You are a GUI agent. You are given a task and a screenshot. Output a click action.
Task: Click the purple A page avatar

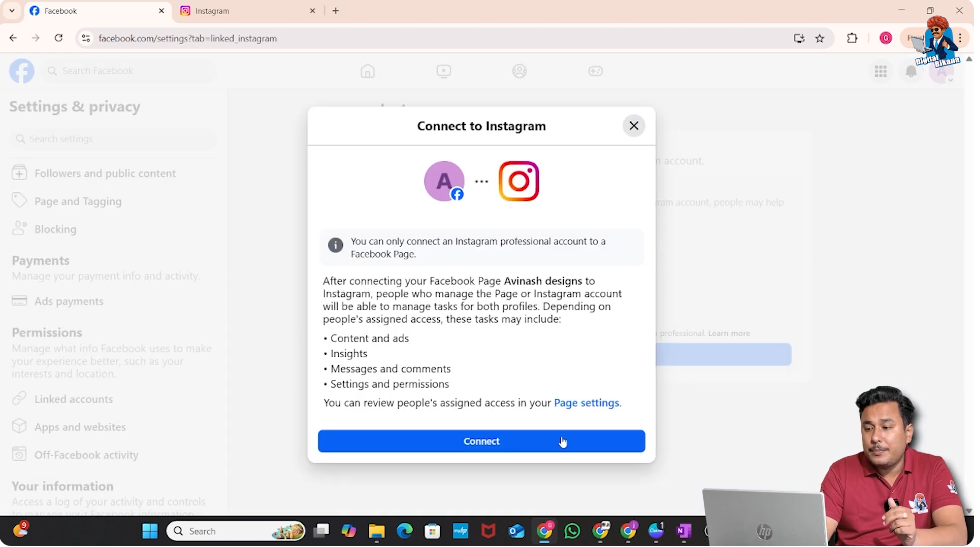444,181
